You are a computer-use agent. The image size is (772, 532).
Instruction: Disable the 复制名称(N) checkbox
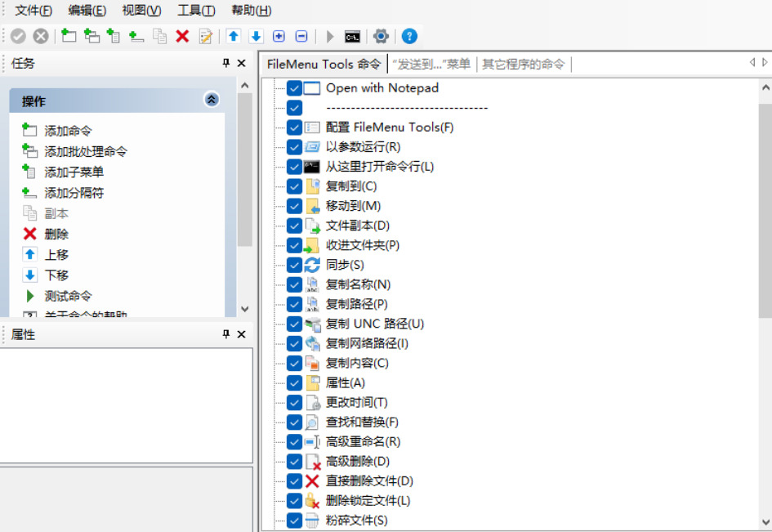(294, 284)
